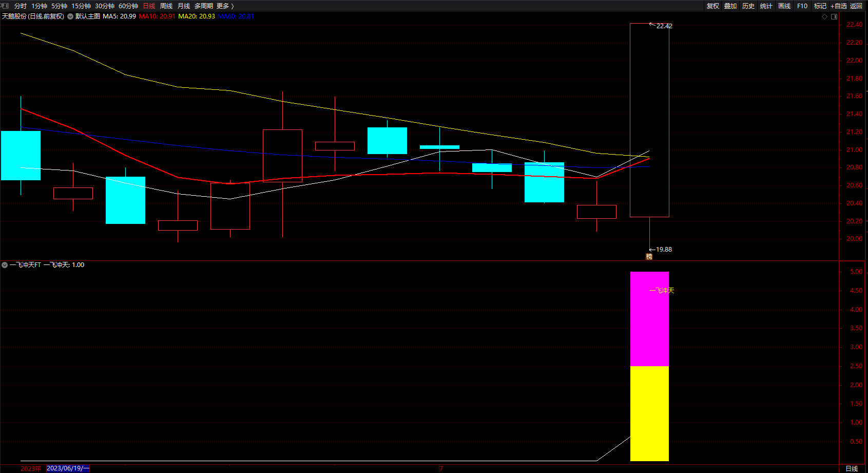The height and width of the screenshot is (473, 868).
Task: Click the magenta 一飞冲天 signal bar
Action: [649, 319]
